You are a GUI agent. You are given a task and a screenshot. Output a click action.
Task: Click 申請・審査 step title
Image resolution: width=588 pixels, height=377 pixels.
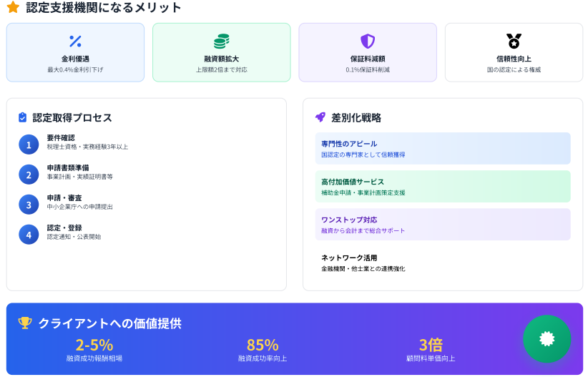[64, 197]
